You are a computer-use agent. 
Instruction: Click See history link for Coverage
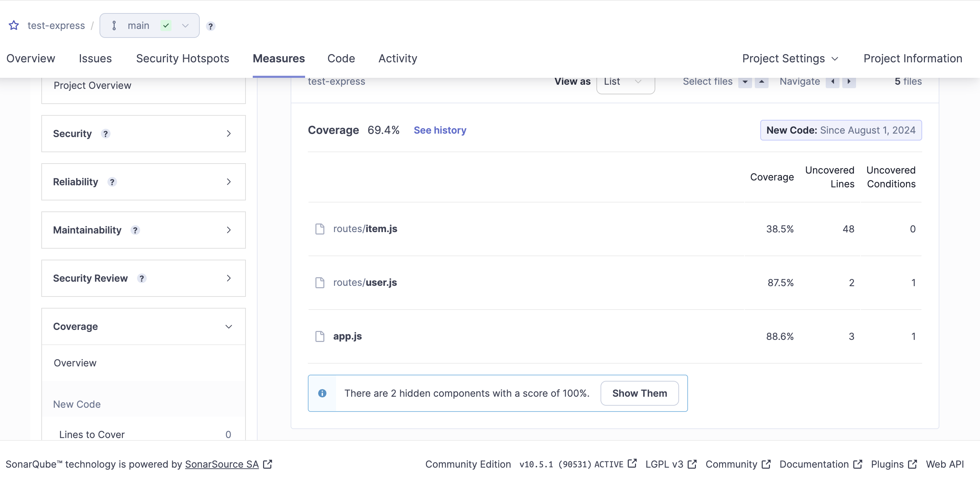pyautogui.click(x=440, y=130)
